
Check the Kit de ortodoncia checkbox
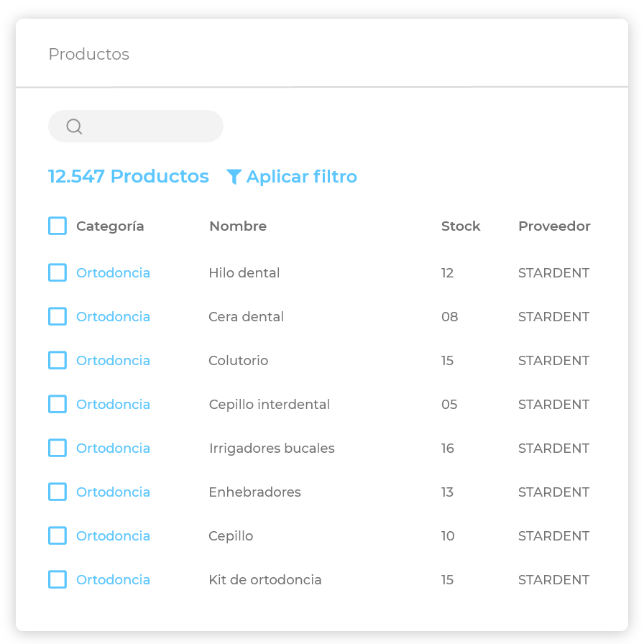click(57, 579)
